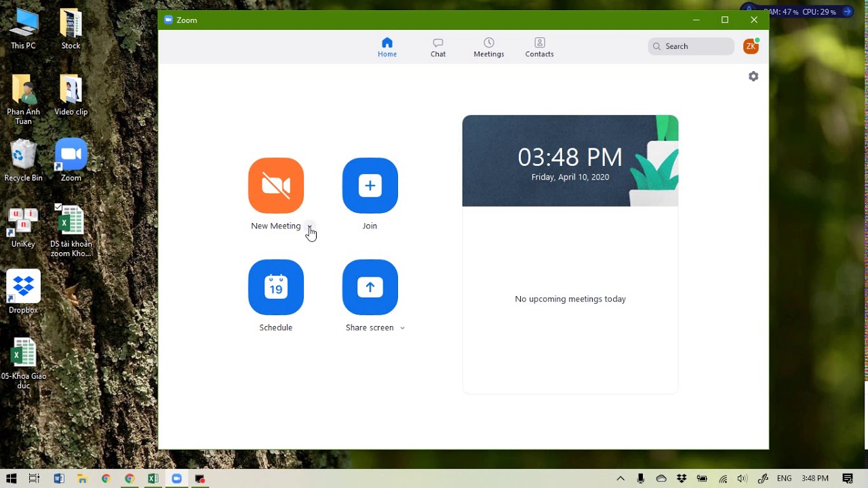Screen dimensions: 868x488
Task: Open Task View on the taskbar
Action: 35,479
